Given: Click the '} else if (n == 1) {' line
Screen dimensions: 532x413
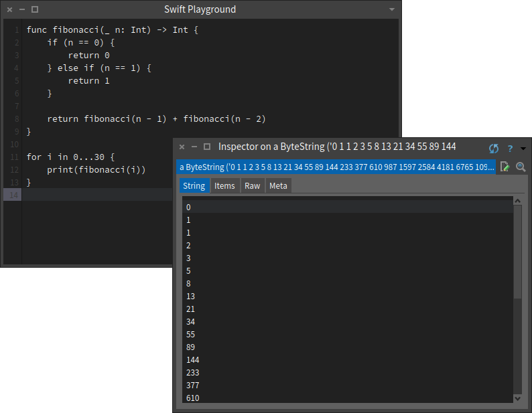Looking at the screenshot, I should 99,68.
